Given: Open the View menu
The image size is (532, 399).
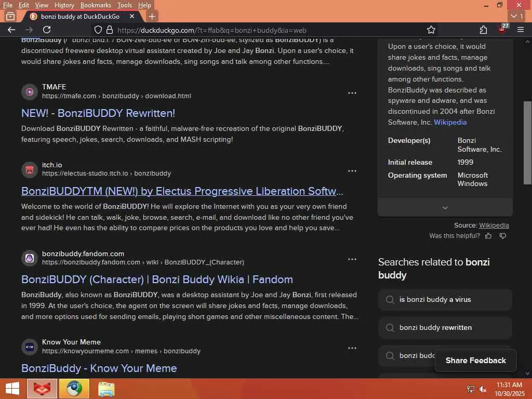Looking at the screenshot, I should (x=42, y=5).
